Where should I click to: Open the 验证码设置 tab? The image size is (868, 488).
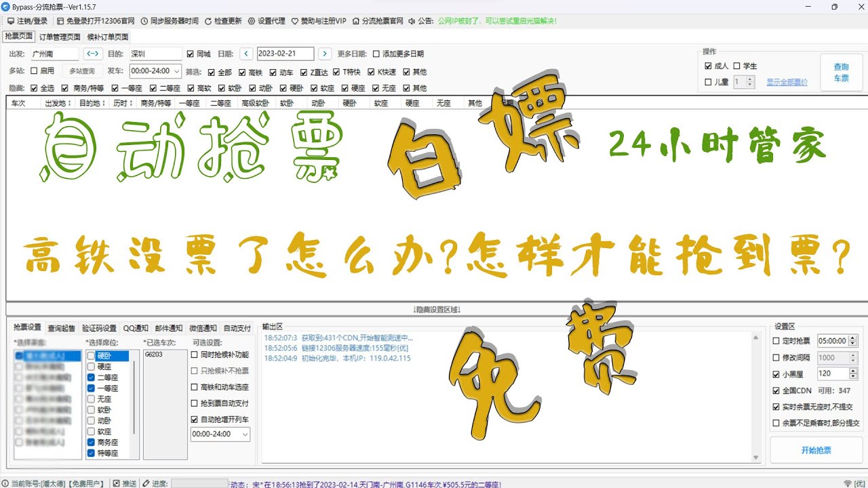pyautogui.click(x=99, y=328)
